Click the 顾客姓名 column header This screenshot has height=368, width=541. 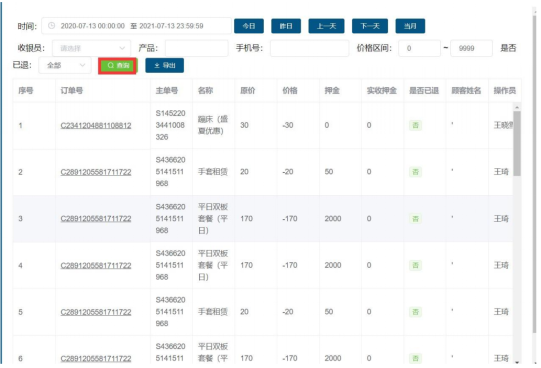pos(466,91)
